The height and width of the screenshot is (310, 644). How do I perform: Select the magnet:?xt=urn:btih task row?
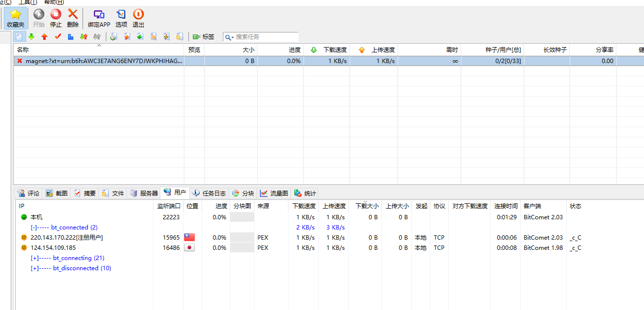tap(329, 61)
